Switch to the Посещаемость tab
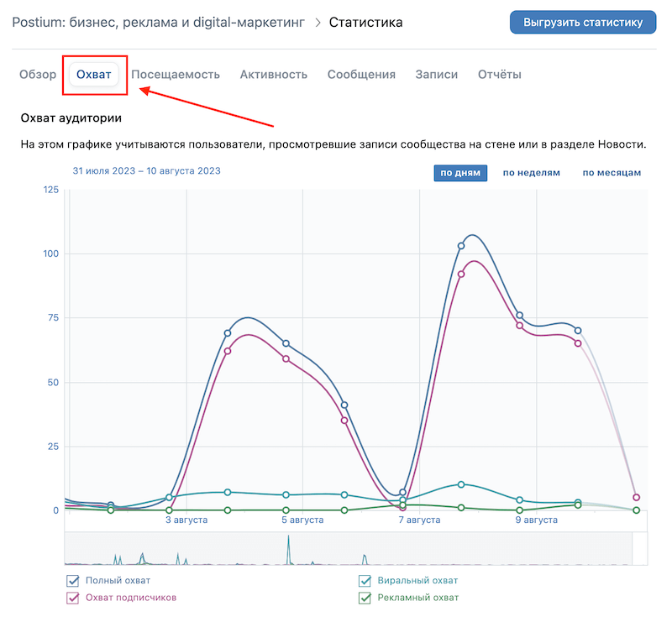The image size is (672, 622). coord(176,75)
